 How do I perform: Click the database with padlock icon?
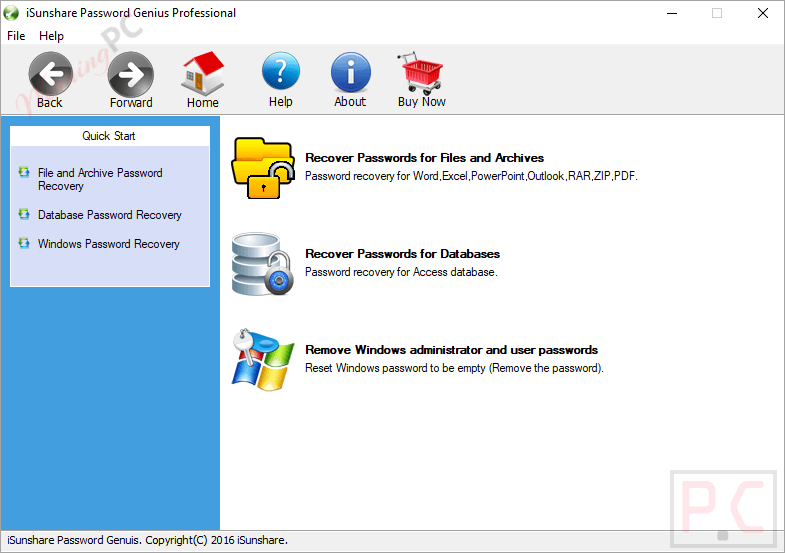click(263, 264)
